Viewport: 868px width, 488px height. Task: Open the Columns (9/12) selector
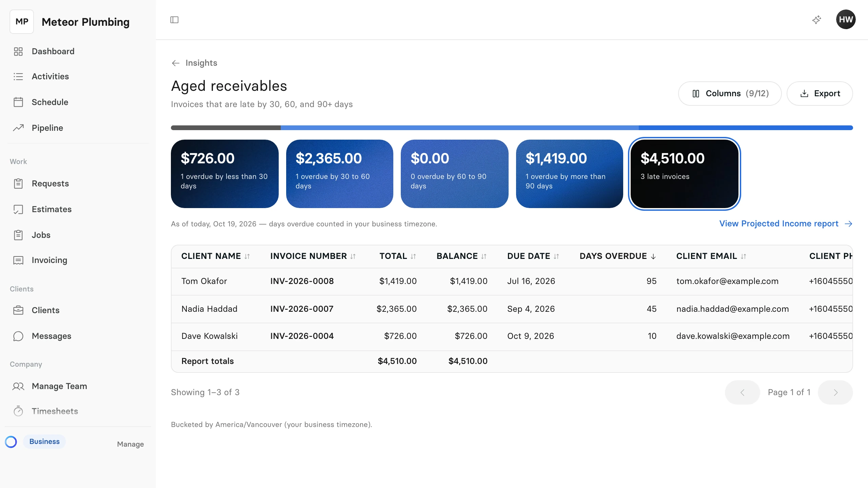[730, 94]
